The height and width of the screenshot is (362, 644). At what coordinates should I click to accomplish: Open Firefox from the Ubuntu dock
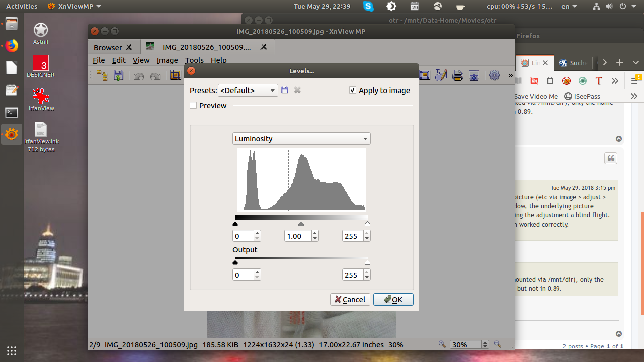11,46
